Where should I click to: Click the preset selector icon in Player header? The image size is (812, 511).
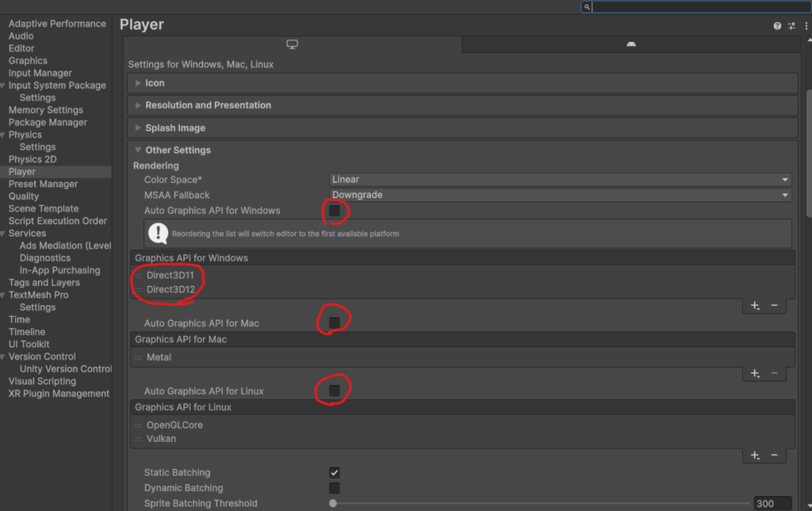(x=791, y=26)
